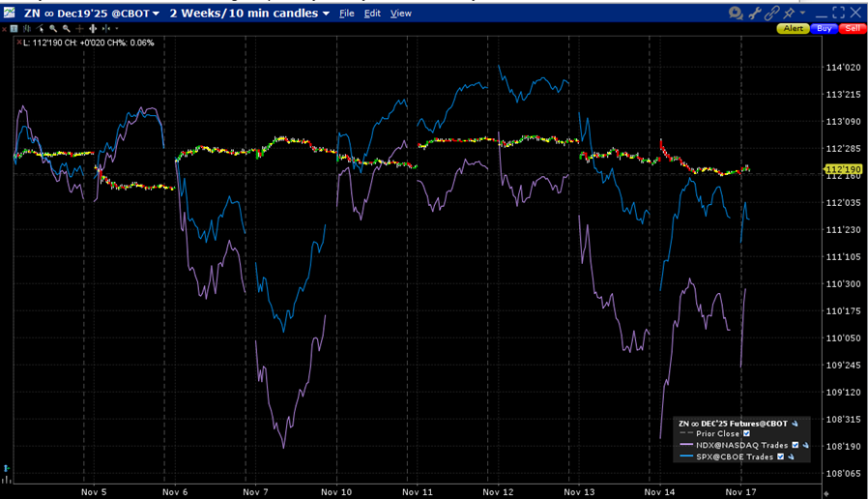Click the Nov 10 date label
Image resolution: width=868 pixels, height=499 pixels.
[336, 492]
